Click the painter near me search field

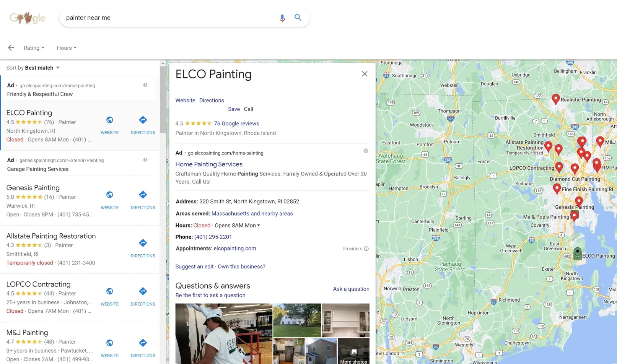168,18
